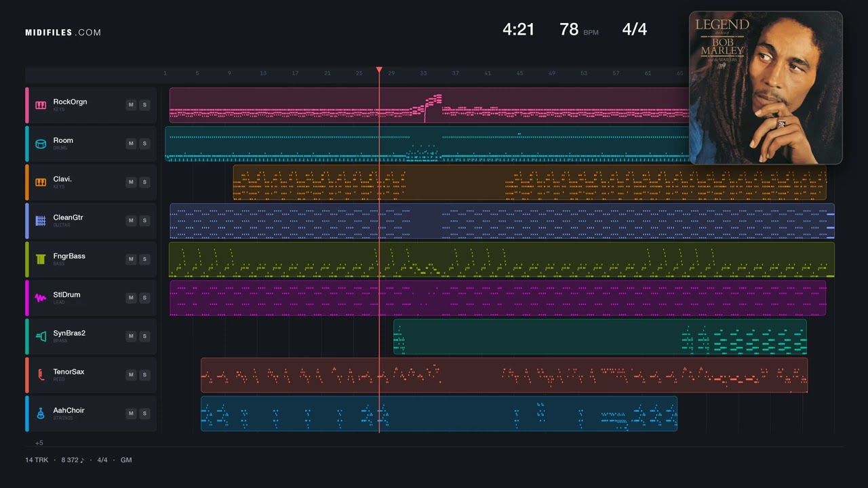This screenshot has width=868, height=488.
Task: Jump to bar 9 on the ruler
Action: click(229, 73)
